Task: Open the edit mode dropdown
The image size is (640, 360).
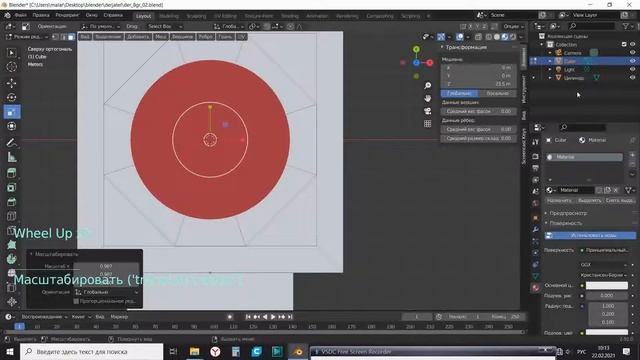Action: (27, 37)
